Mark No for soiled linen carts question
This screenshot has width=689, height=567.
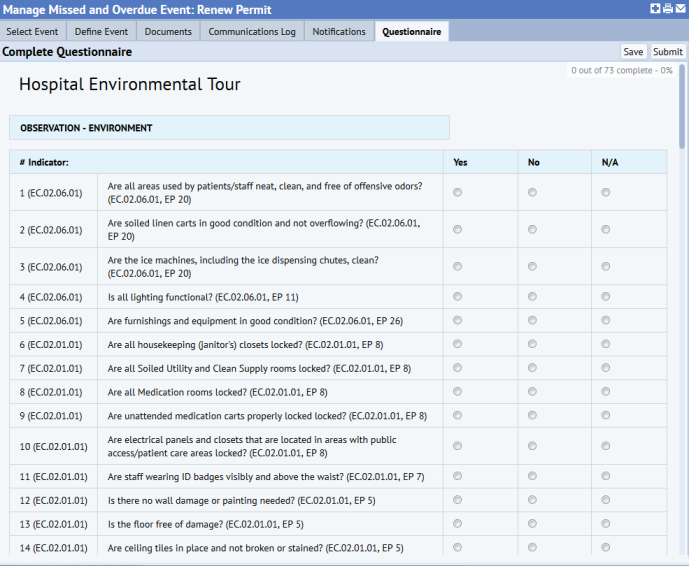coord(532,229)
